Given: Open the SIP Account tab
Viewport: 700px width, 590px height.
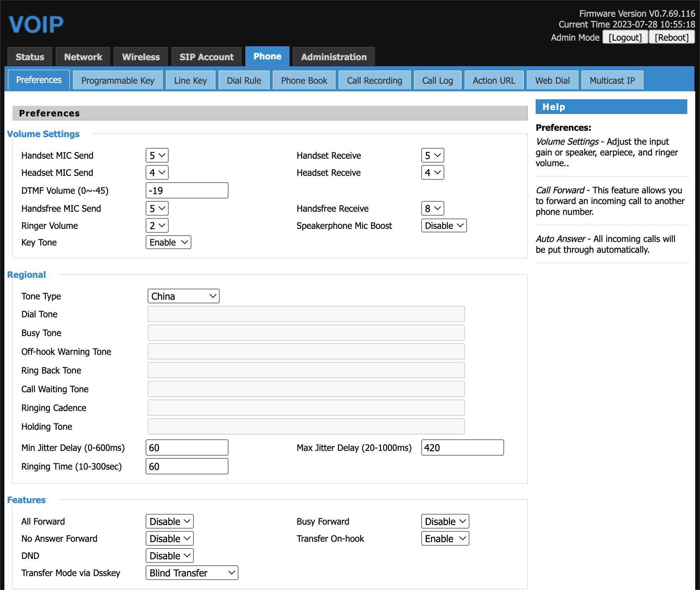Looking at the screenshot, I should coord(206,57).
